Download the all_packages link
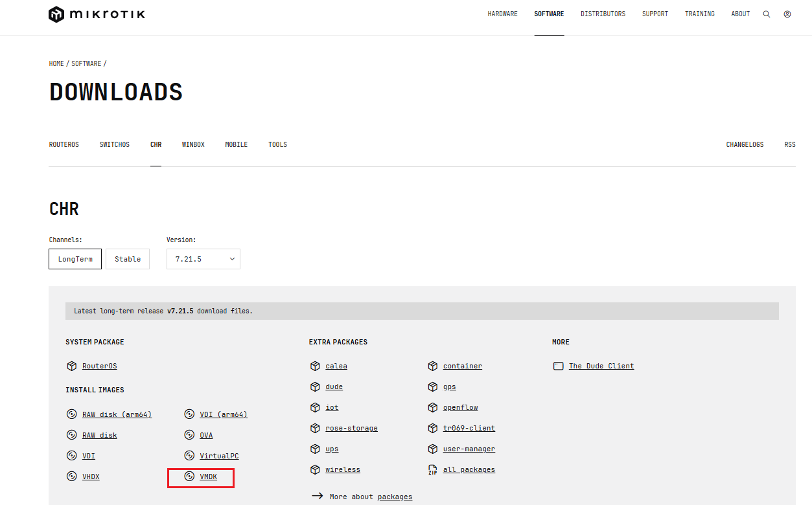The height and width of the screenshot is (505, 812). tap(469, 470)
